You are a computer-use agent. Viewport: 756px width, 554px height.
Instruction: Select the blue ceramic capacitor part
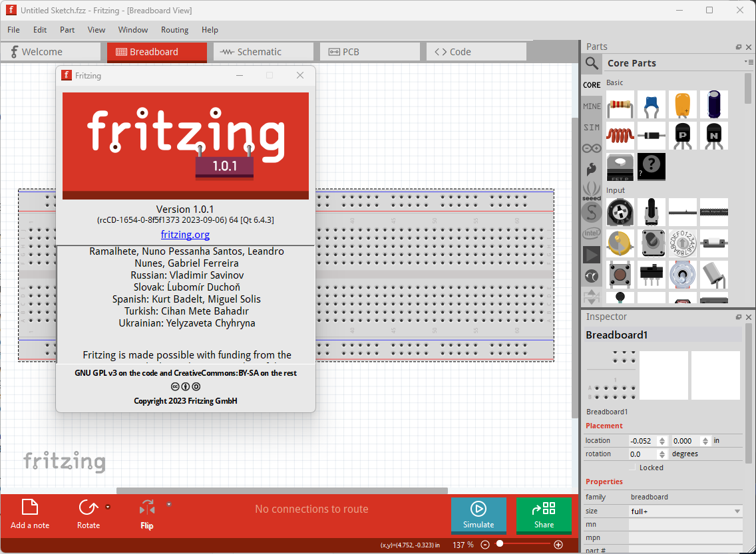[x=652, y=104]
